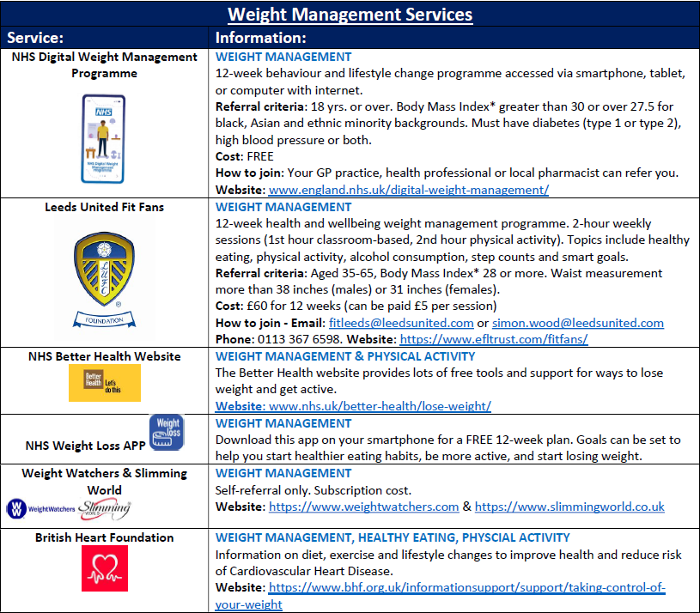Click the Download this app on your smartphone text

(447, 448)
